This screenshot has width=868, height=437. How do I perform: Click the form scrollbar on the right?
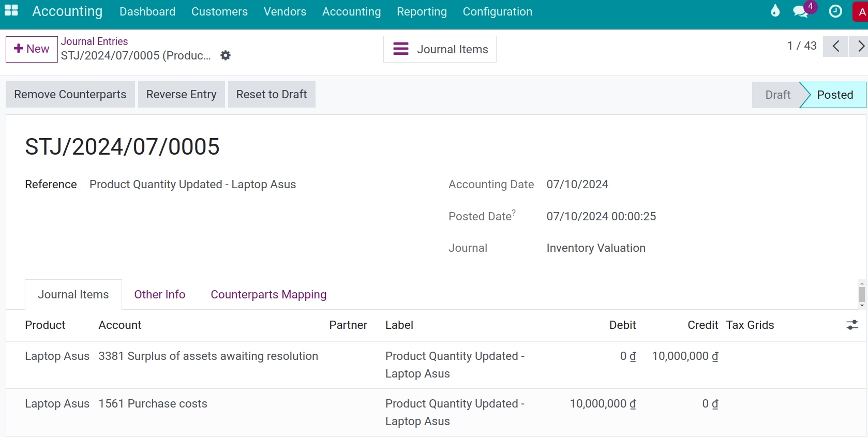pos(862,294)
